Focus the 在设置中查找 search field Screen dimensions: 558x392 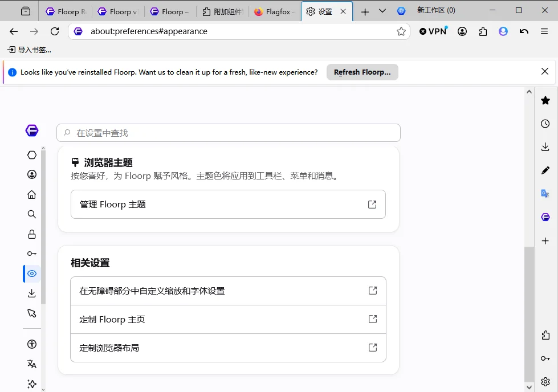click(229, 133)
